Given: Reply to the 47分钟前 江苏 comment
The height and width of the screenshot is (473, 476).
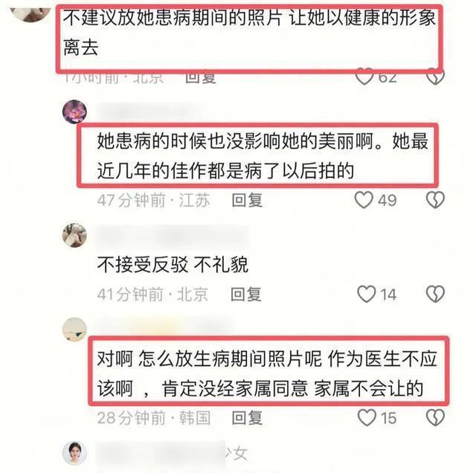Looking at the screenshot, I should click(x=247, y=200).
